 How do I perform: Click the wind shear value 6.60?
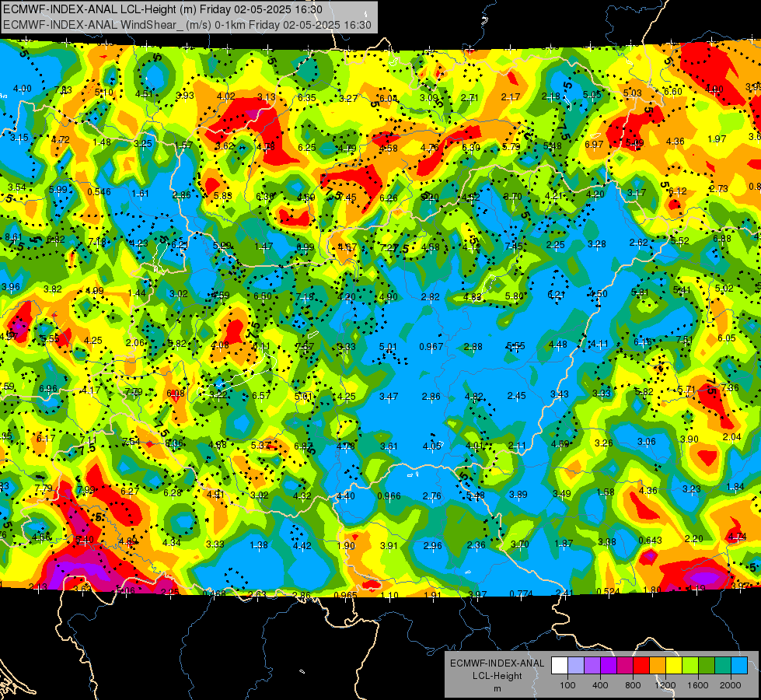click(x=672, y=92)
